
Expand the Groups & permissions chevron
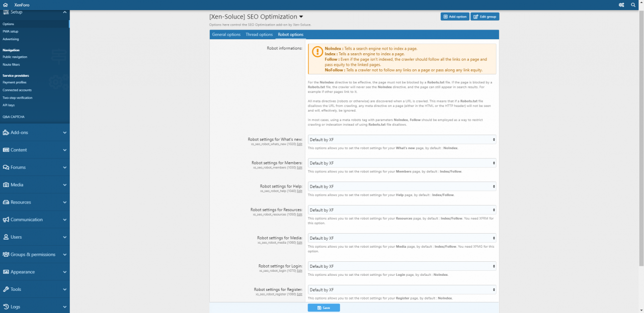point(65,254)
